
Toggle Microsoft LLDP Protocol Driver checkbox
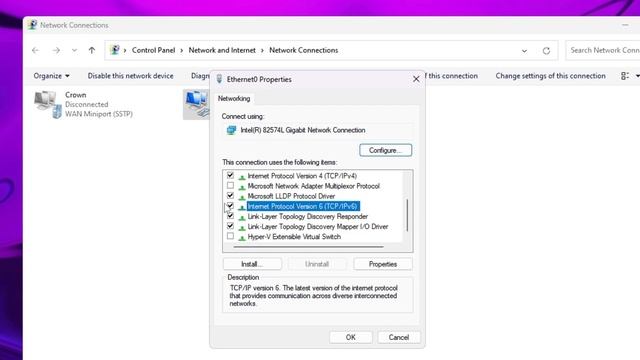tap(231, 196)
